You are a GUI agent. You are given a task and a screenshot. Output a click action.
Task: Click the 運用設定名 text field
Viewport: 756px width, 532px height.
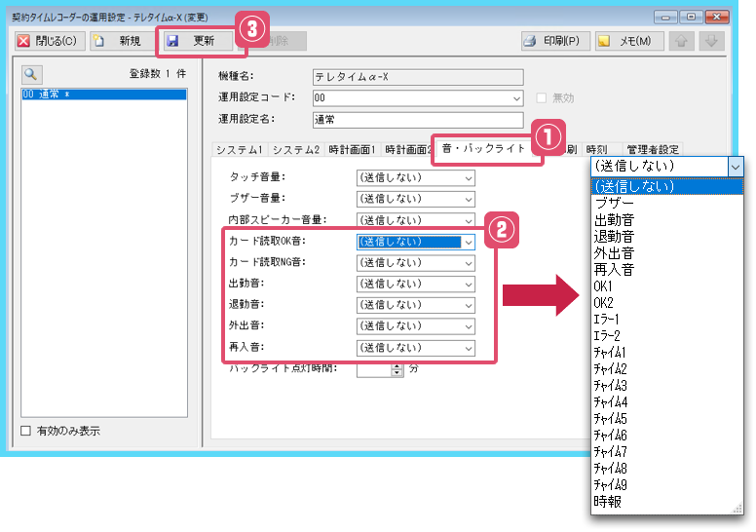[417, 120]
